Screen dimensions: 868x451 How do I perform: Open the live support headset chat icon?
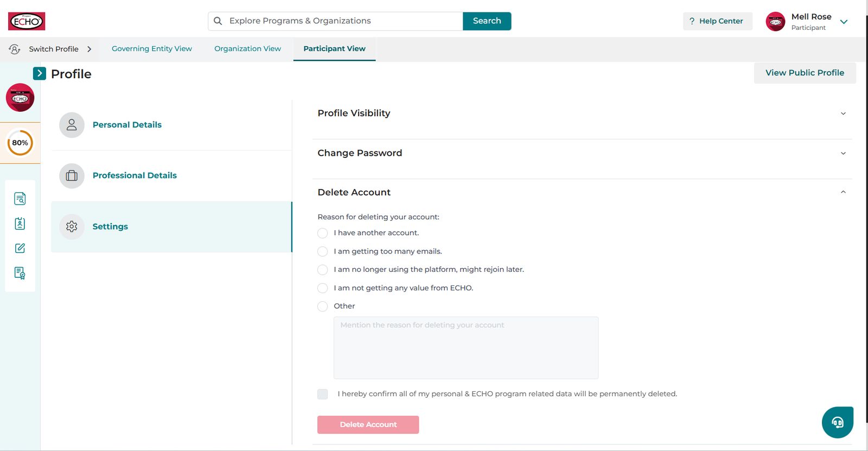click(838, 422)
